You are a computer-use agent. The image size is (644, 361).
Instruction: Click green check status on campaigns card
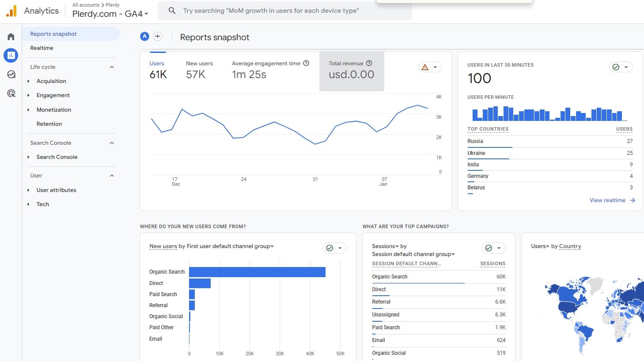click(489, 248)
